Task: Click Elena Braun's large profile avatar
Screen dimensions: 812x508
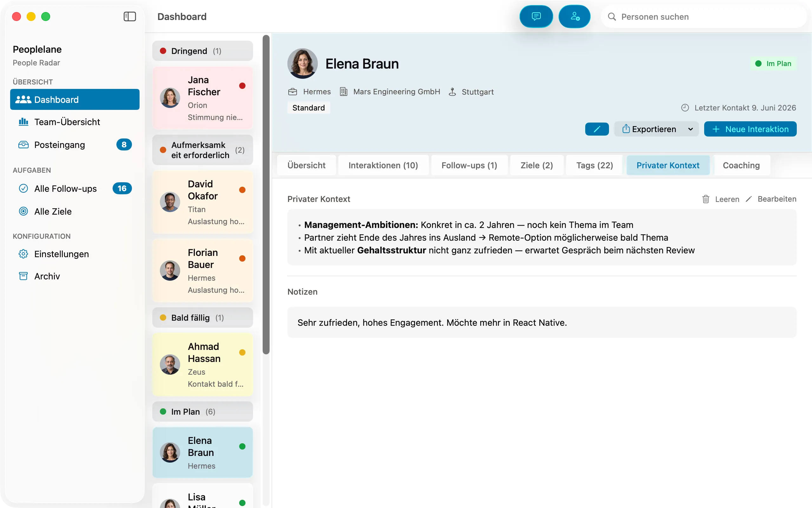Action: [302, 63]
